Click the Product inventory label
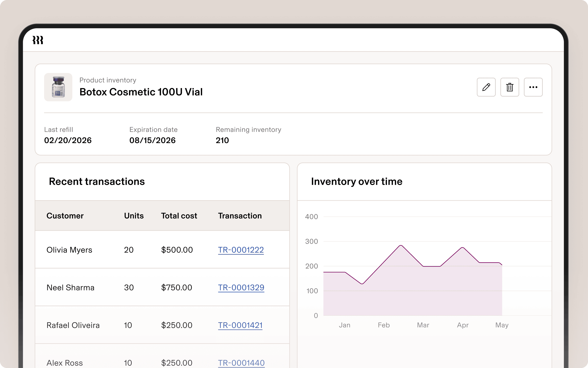 108,80
